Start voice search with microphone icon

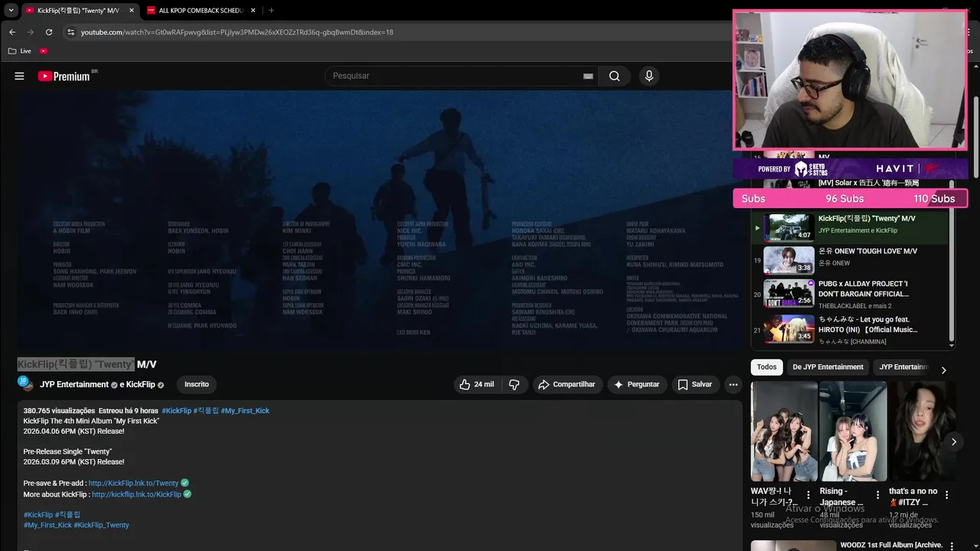(649, 76)
